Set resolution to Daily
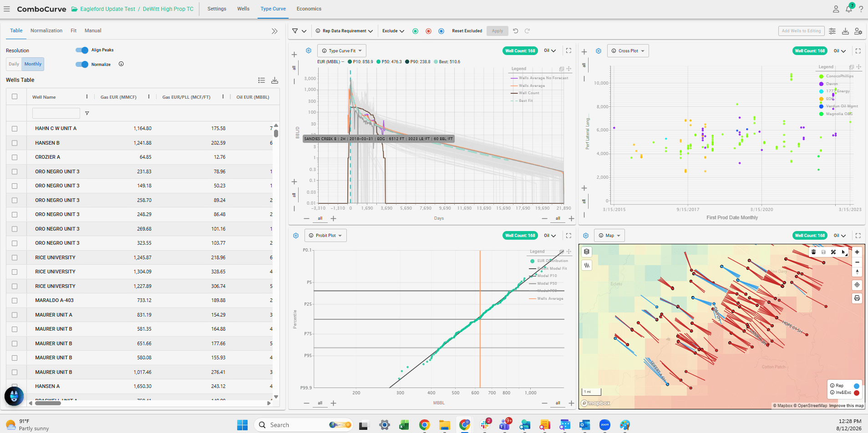 click(14, 64)
